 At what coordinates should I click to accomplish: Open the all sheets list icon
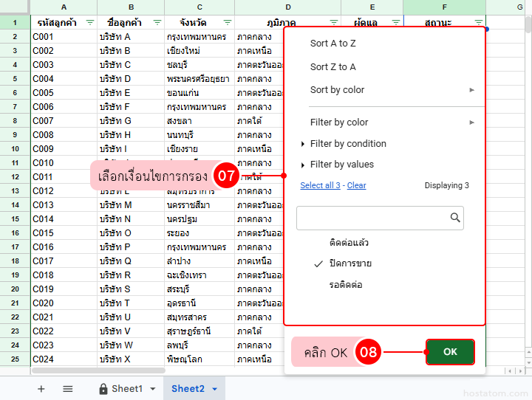click(68, 389)
